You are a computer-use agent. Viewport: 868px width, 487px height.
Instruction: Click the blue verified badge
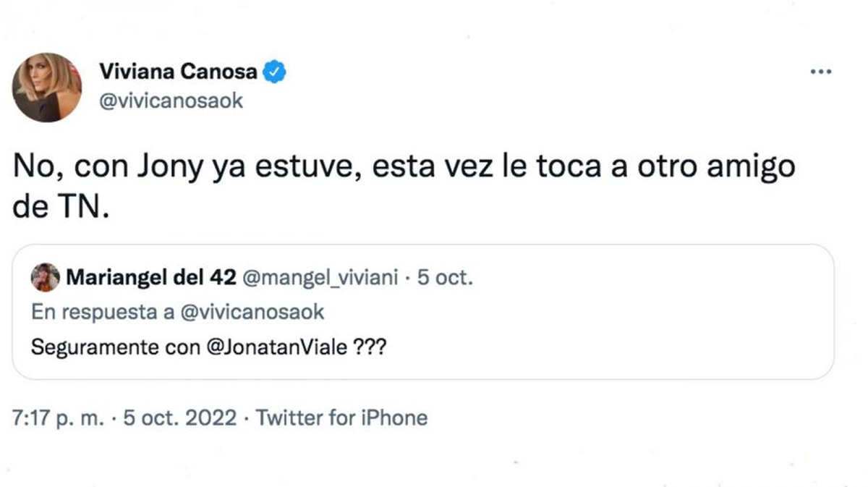coord(274,72)
